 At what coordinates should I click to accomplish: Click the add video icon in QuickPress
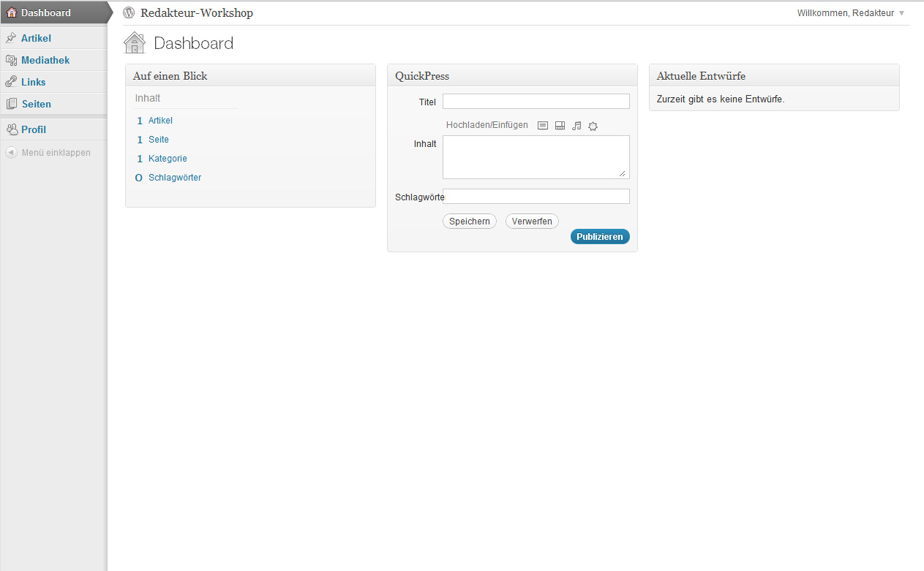pos(560,126)
